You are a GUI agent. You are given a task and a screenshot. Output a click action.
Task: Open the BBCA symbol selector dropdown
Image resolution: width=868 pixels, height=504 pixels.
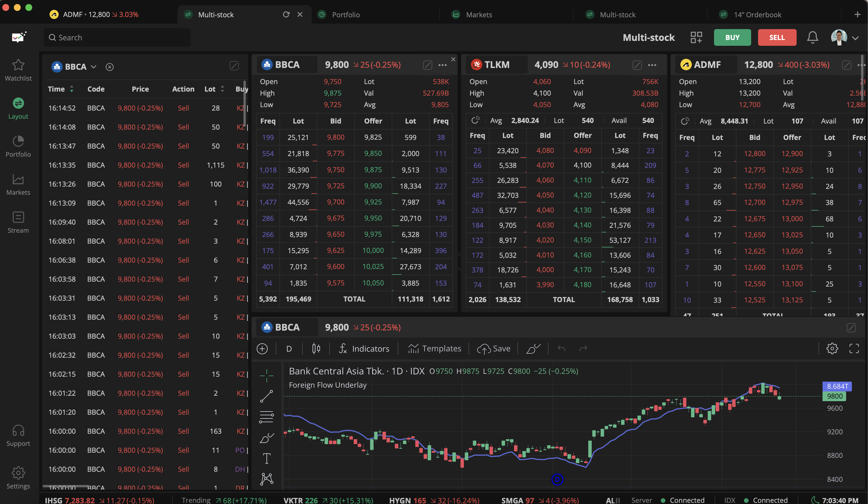(93, 67)
